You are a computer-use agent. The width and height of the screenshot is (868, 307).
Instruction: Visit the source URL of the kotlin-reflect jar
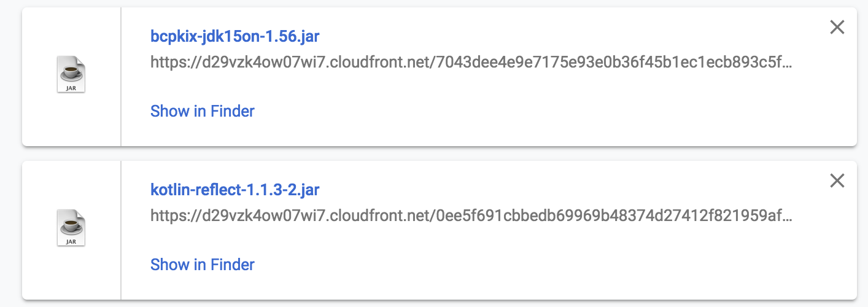pyautogui.click(x=471, y=216)
